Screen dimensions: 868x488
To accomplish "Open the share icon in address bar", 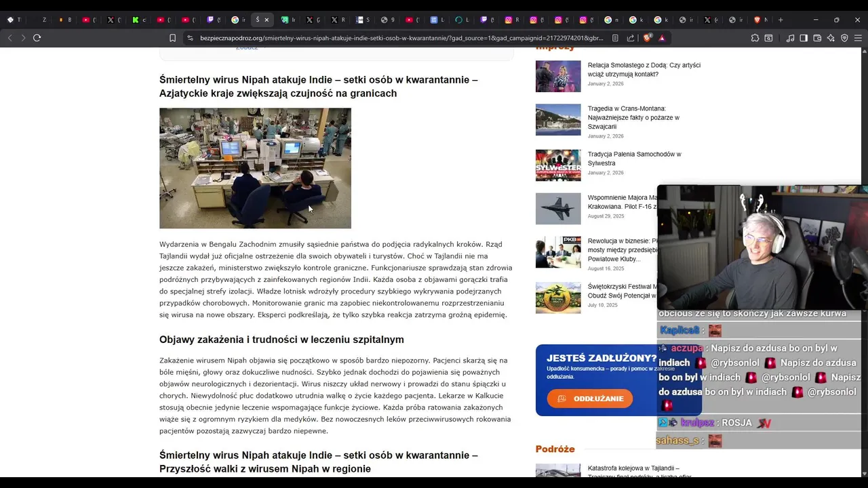I will (x=631, y=38).
